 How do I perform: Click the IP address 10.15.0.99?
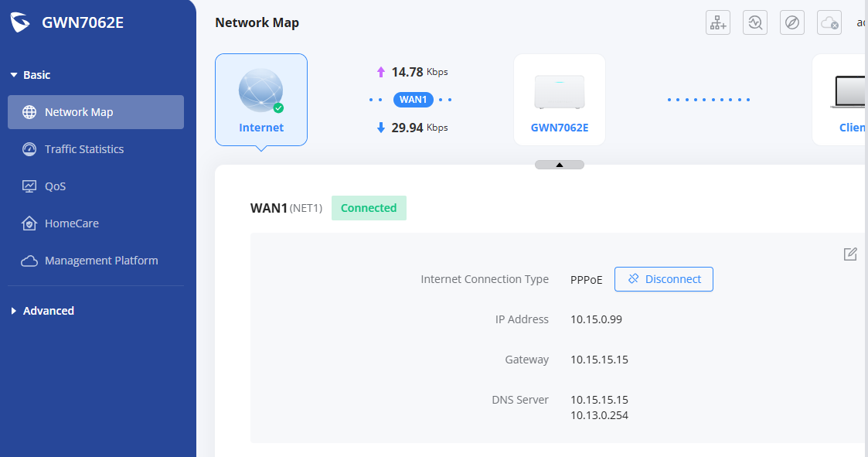coord(596,319)
